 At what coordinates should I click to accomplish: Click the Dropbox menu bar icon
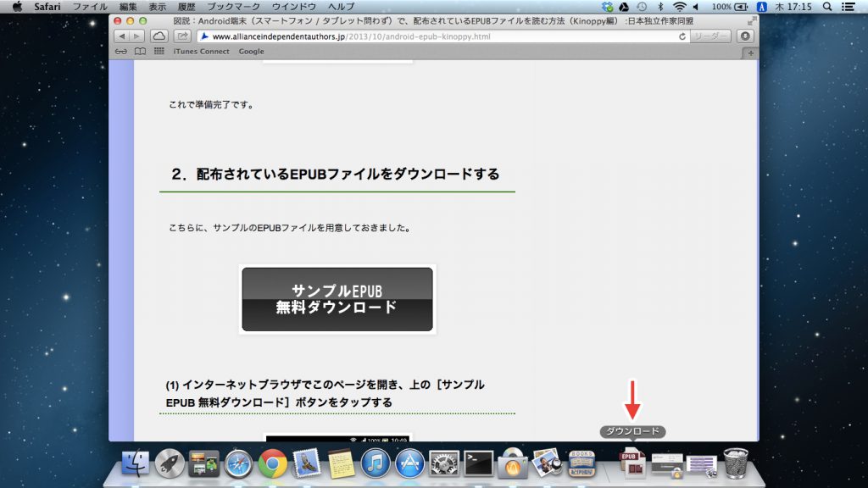point(607,7)
